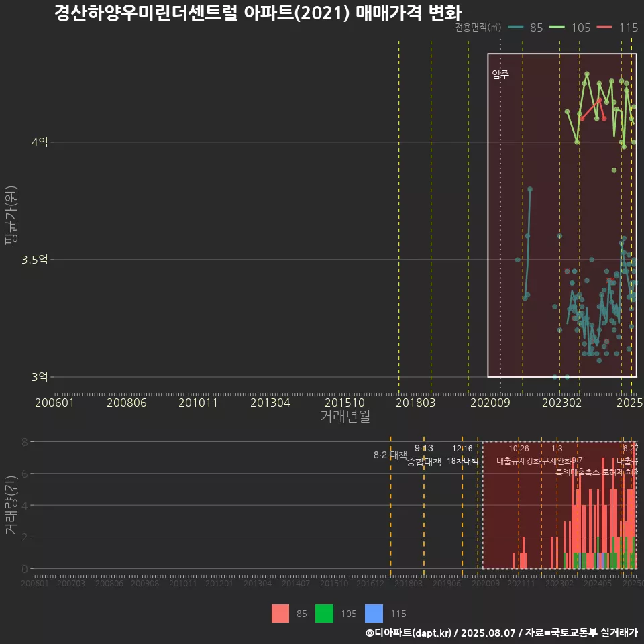
Task: Click the '전용면적(㎡)' legend label
Action: [x=478, y=28]
